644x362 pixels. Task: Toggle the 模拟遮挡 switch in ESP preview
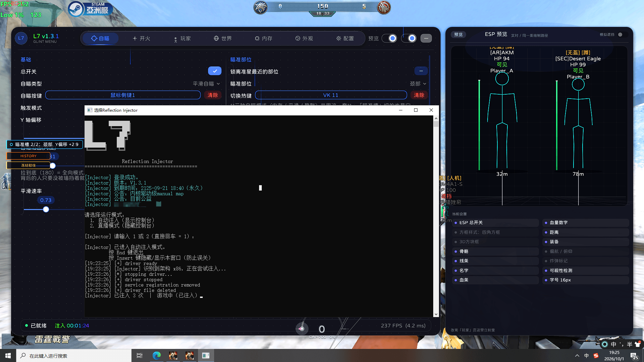coord(622,35)
